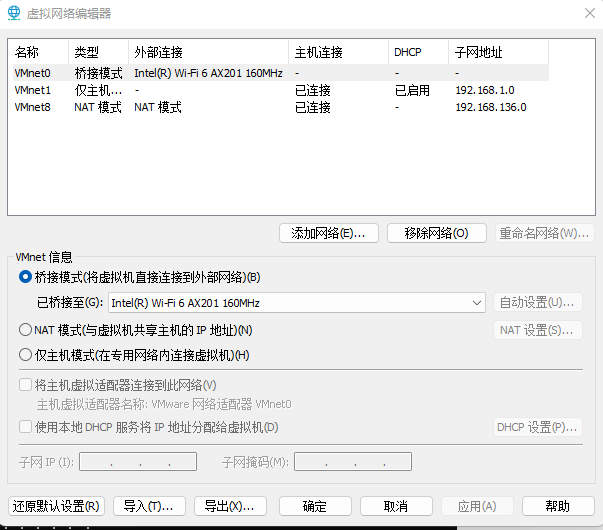Viewport: 603px width, 530px height.
Task: Confirm with 确定 button
Action: coord(315,506)
